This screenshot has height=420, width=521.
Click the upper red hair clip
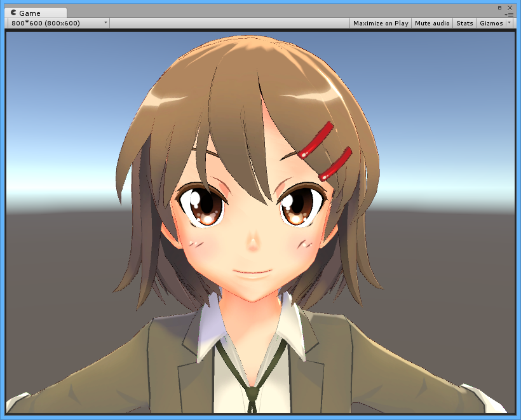pyautogui.click(x=315, y=140)
